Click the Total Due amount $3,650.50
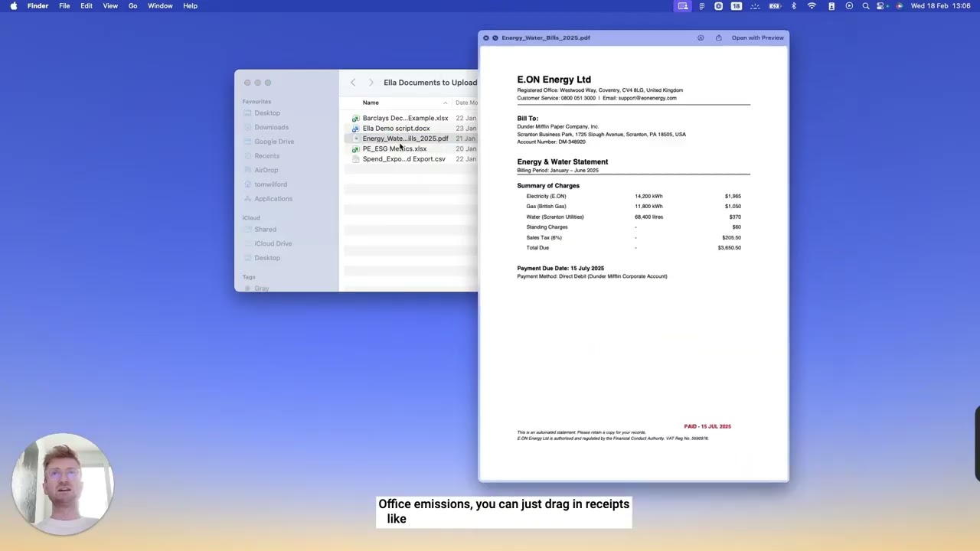This screenshot has width=980, height=551. click(x=729, y=248)
